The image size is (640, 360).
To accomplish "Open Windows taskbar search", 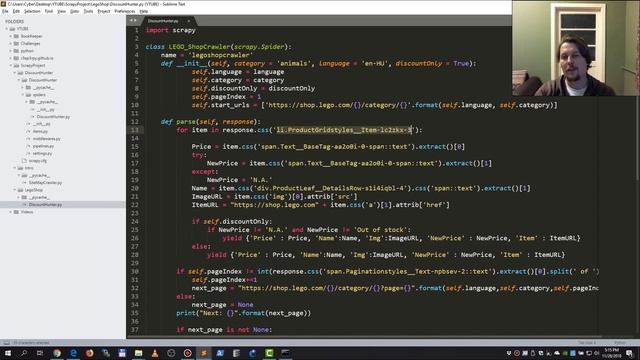I will 24,353.
